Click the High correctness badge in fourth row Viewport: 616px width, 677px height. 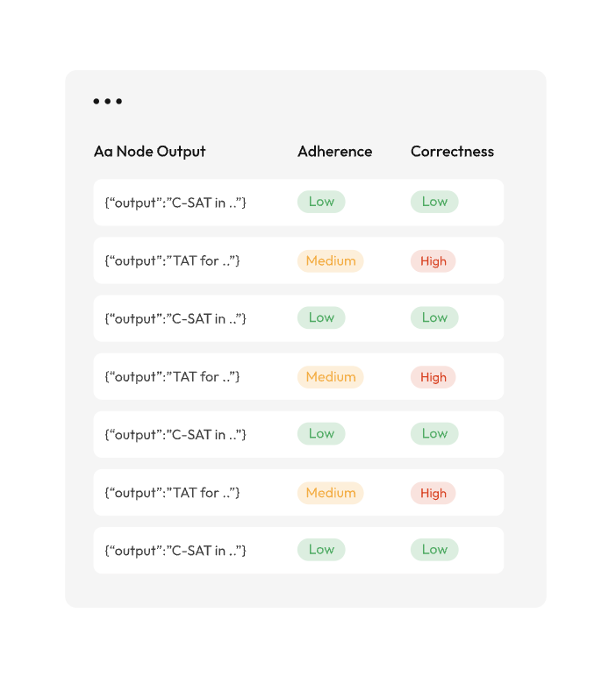coord(433,377)
